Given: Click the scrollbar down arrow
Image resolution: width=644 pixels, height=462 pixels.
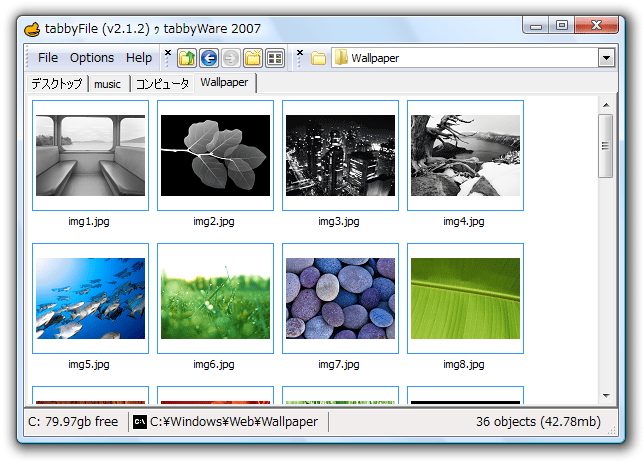Looking at the screenshot, I should tap(606, 395).
